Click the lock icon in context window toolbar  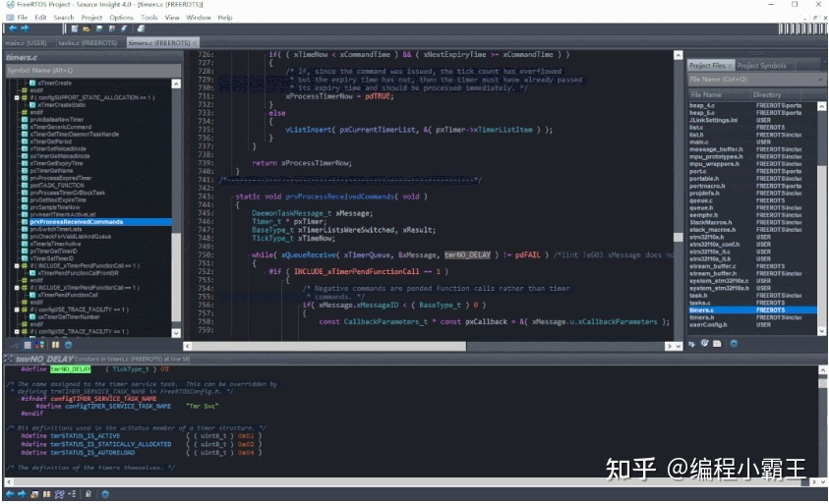coord(89,494)
